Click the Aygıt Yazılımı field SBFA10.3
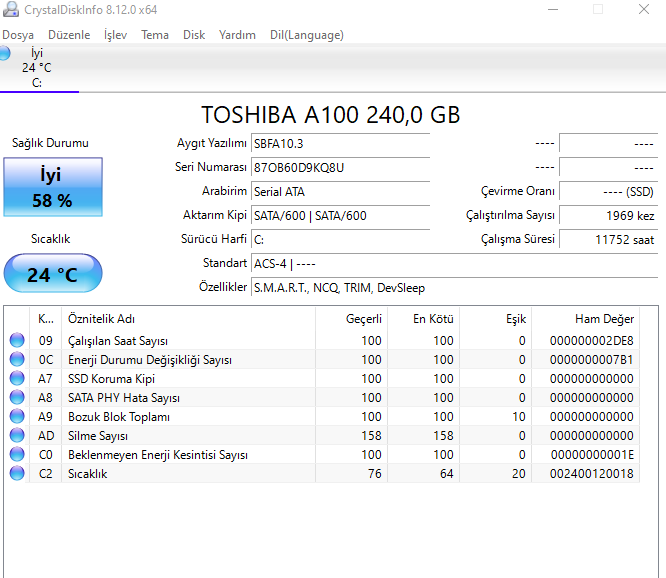Screen dimensions: 666x578 pyautogui.click(x=341, y=144)
